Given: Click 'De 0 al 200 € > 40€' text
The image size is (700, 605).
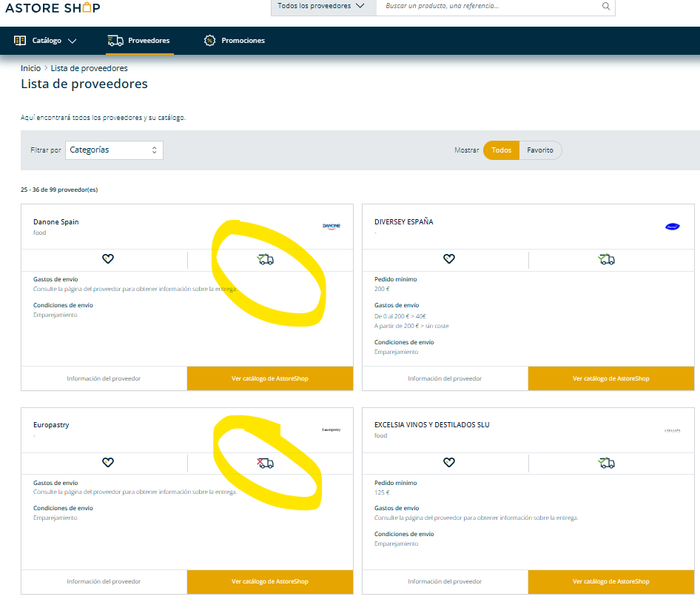Looking at the screenshot, I should pos(400,316).
